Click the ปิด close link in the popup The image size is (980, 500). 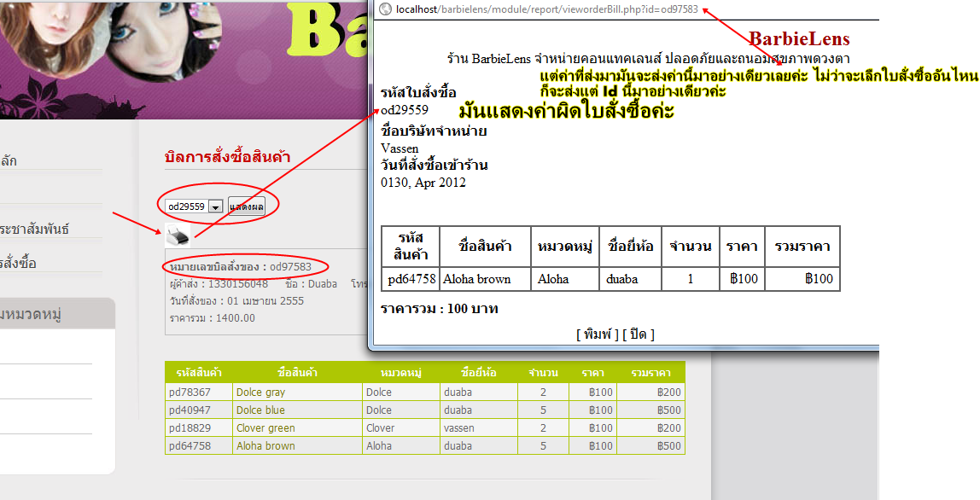[x=639, y=334]
